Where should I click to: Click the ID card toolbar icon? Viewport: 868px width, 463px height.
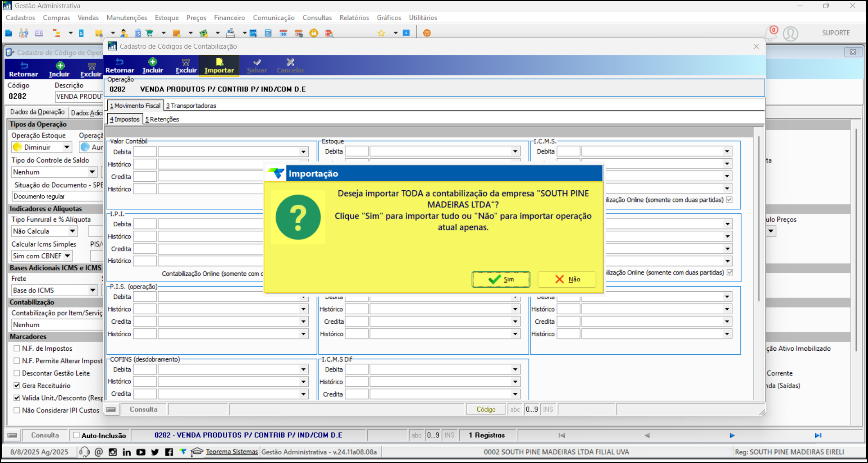tap(39, 33)
